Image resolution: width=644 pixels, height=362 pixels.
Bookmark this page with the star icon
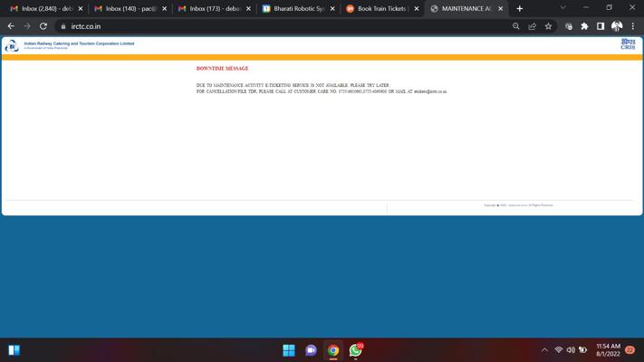[x=548, y=26]
